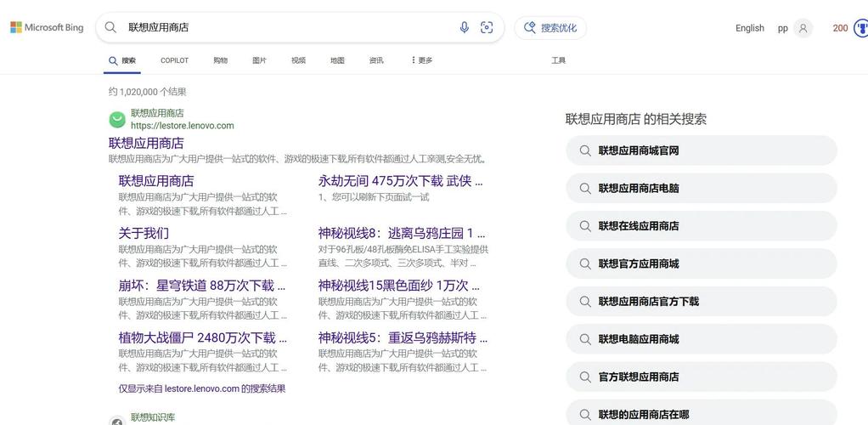Open 永劫无间 475万次下载 link

(x=400, y=181)
